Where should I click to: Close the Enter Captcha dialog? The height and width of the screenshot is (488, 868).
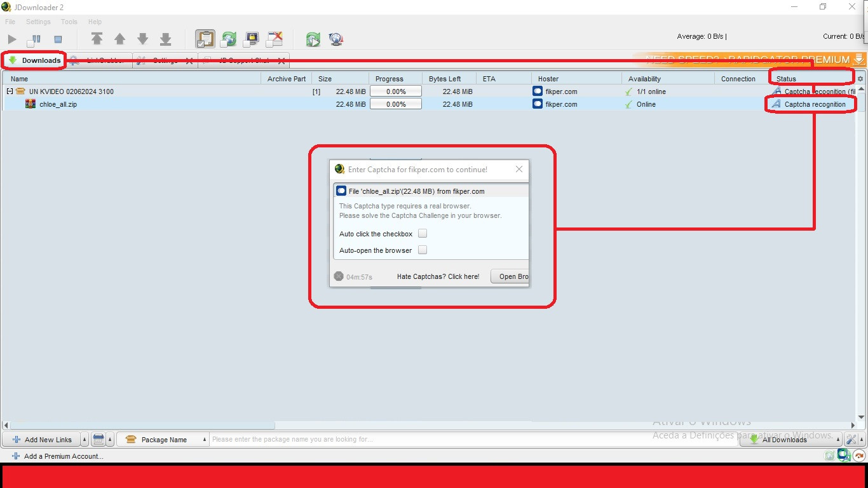pyautogui.click(x=519, y=169)
